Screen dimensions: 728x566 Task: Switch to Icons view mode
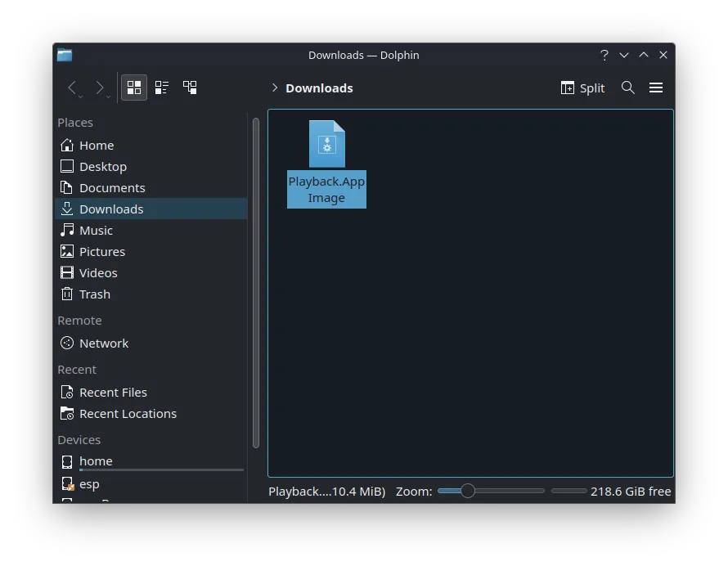pos(133,88)
